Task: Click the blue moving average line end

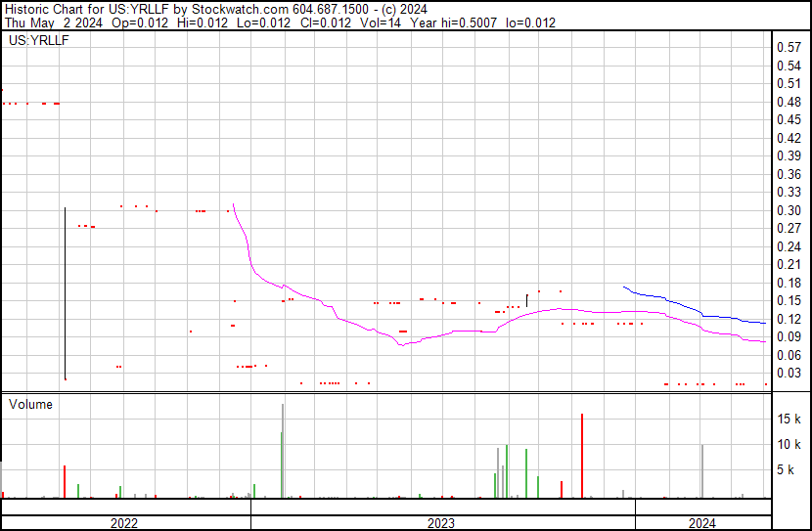Action: pyautogui.click(x=764, y=323)
